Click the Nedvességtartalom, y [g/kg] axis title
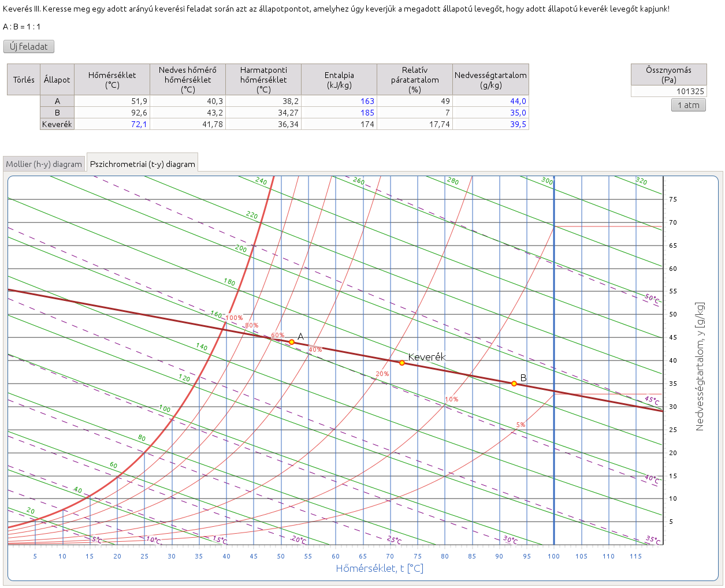 pyautogui.click(x=700, y=366)
